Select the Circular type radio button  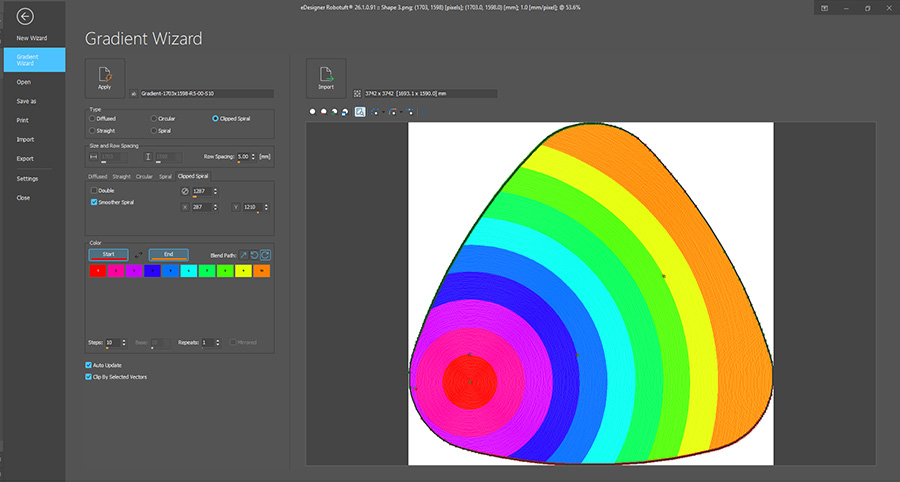tap(153, 119)
